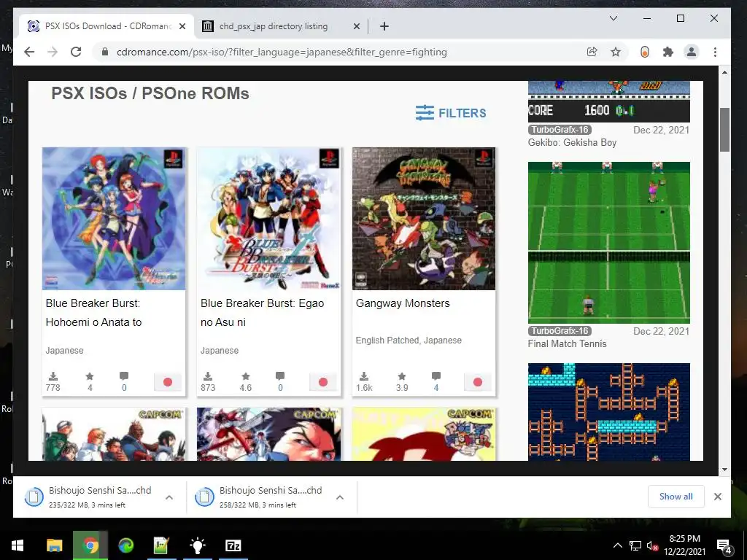This screenshot has height=560, width=747.
Task: Open the Chrome three-dot menu
Action: click(x=715, y=52)
